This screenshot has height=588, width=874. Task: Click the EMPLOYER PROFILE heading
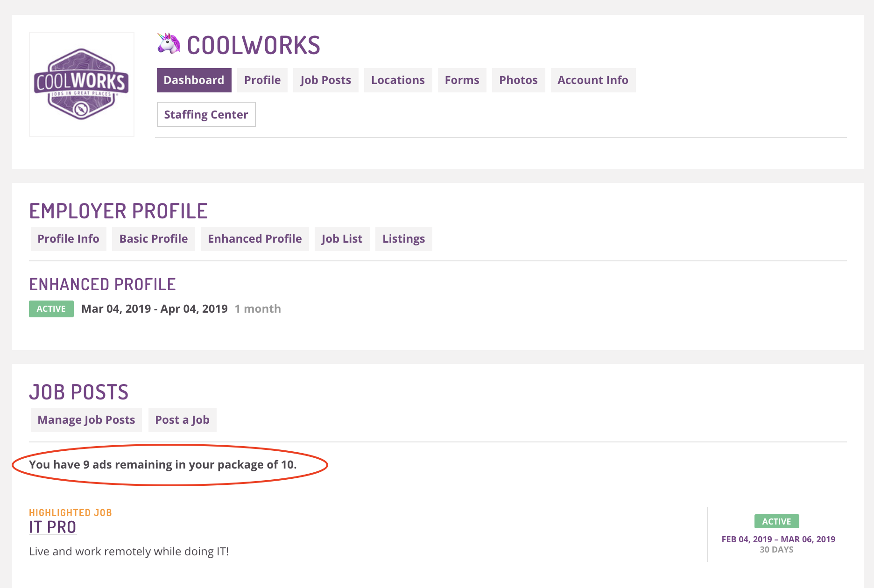119,211
